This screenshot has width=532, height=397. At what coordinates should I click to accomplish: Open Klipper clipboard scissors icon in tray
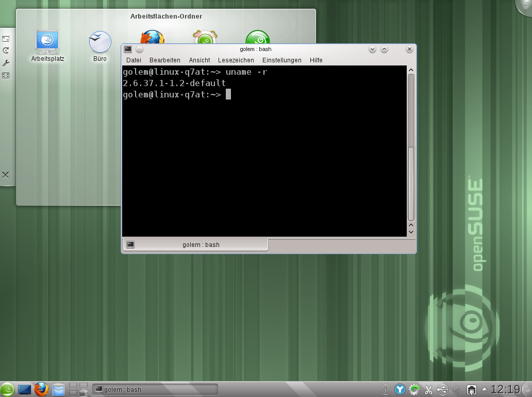[x=429, y=389]
